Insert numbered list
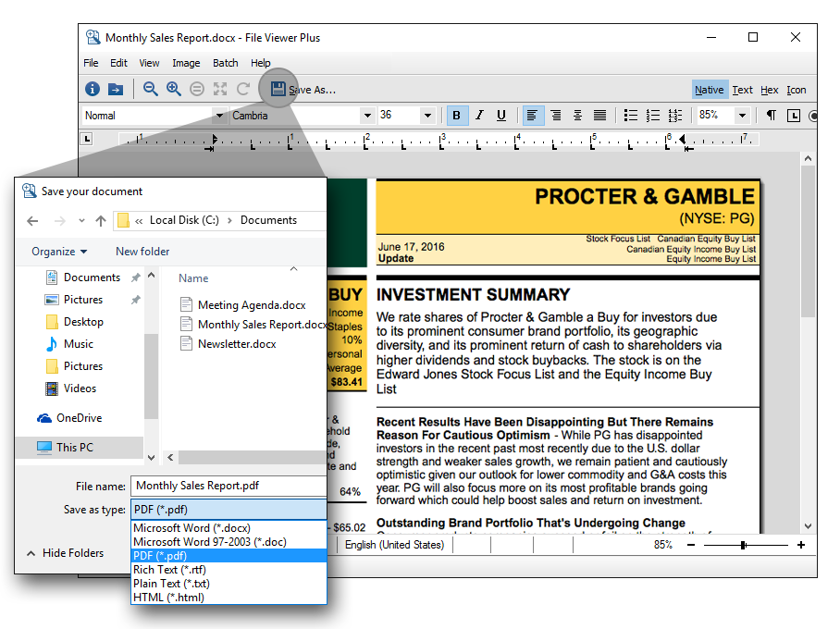Screen dimensions: 840x629 653,116
